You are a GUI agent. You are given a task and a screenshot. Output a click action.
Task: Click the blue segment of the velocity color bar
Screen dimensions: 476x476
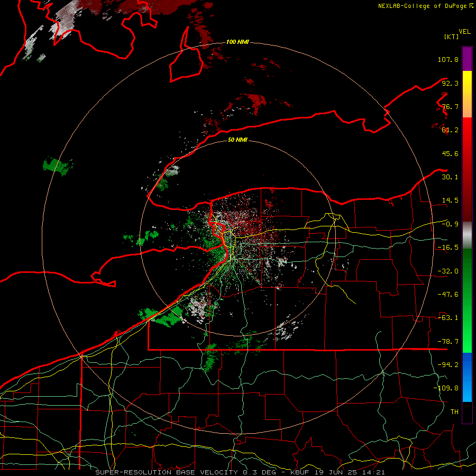point(467,377)
